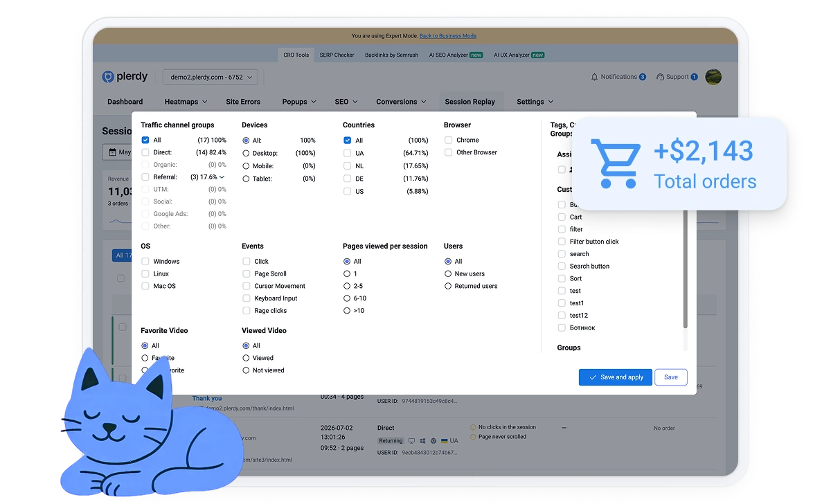Check the Referral traffic channel
The height and width of the screenshot is (504, 831).
click(145, 177)
